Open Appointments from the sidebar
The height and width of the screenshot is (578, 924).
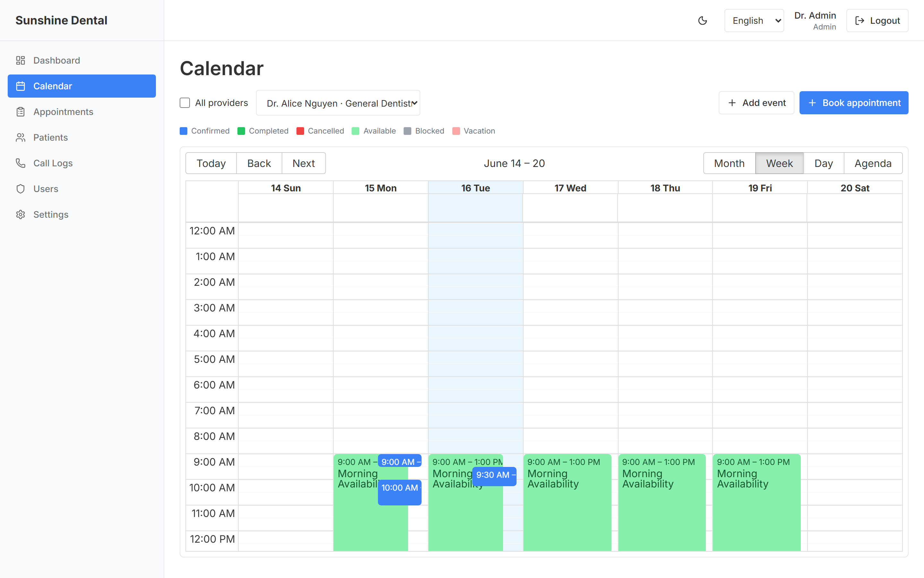(82, 112)
